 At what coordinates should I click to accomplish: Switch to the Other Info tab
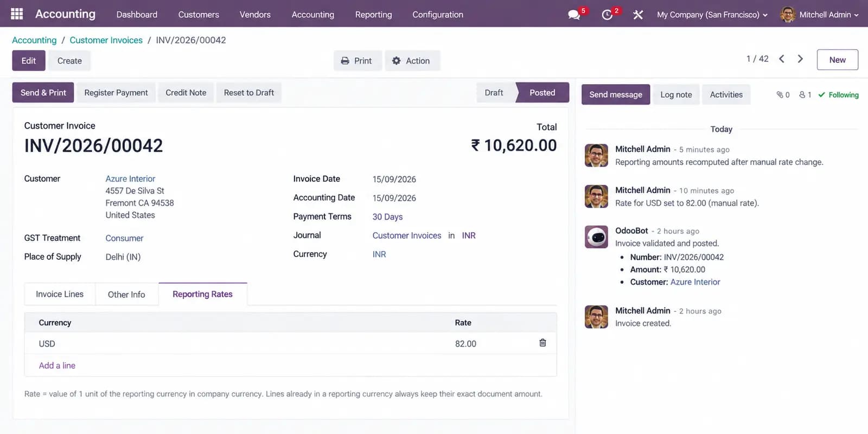(x=126, y=294)
